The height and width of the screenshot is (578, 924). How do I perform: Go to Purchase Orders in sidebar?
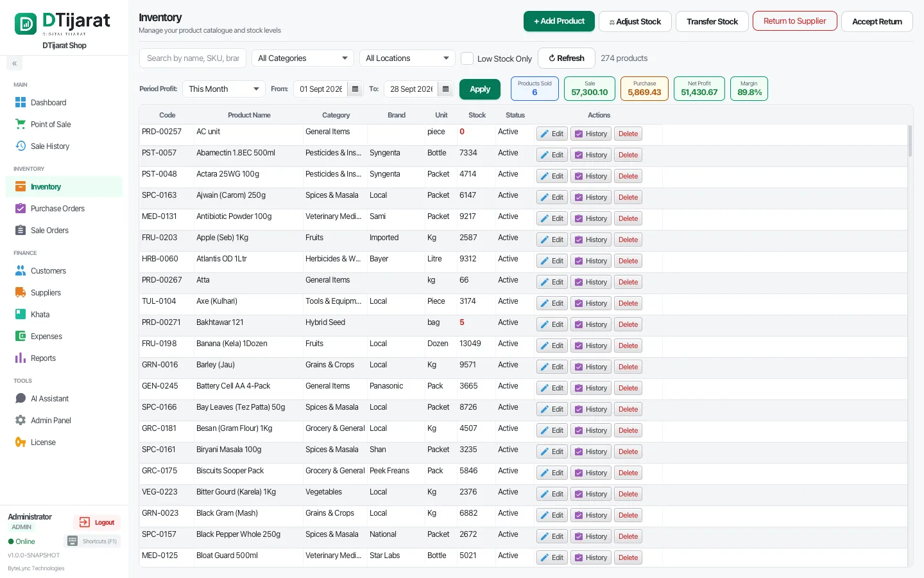(64, 209)
